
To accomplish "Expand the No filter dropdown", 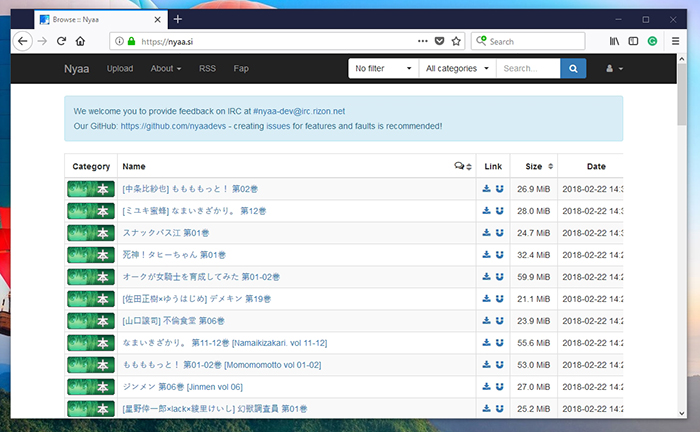I will [x=383, y=69].
